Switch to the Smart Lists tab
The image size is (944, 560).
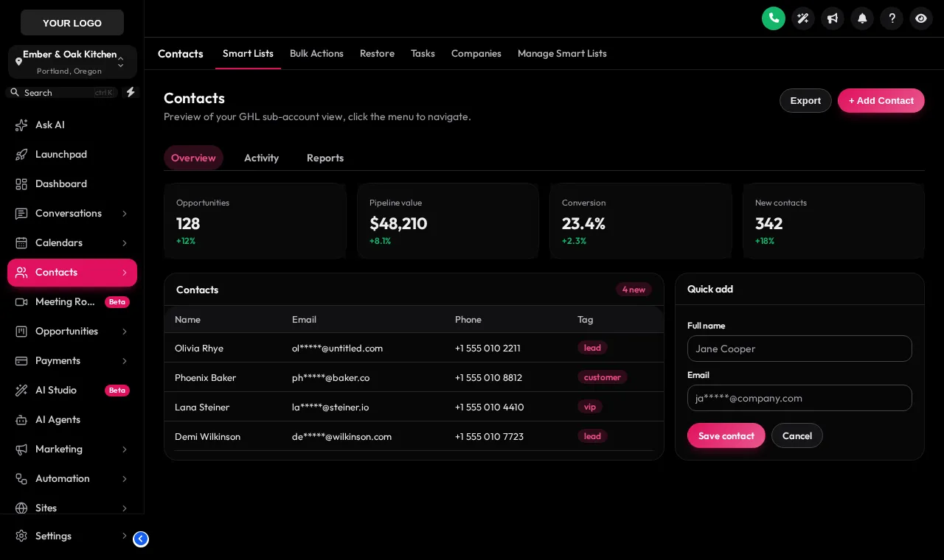click(x=248, y=54)
